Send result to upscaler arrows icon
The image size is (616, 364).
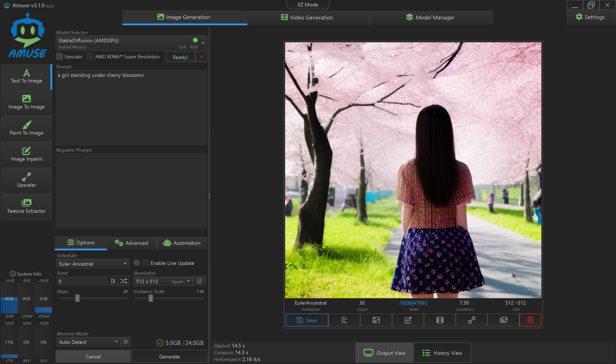click(x=472, y=320)
